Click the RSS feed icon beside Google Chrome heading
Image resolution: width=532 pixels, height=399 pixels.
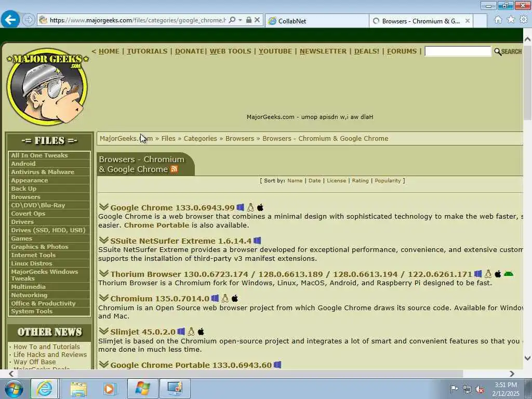(x=174, y=169)
